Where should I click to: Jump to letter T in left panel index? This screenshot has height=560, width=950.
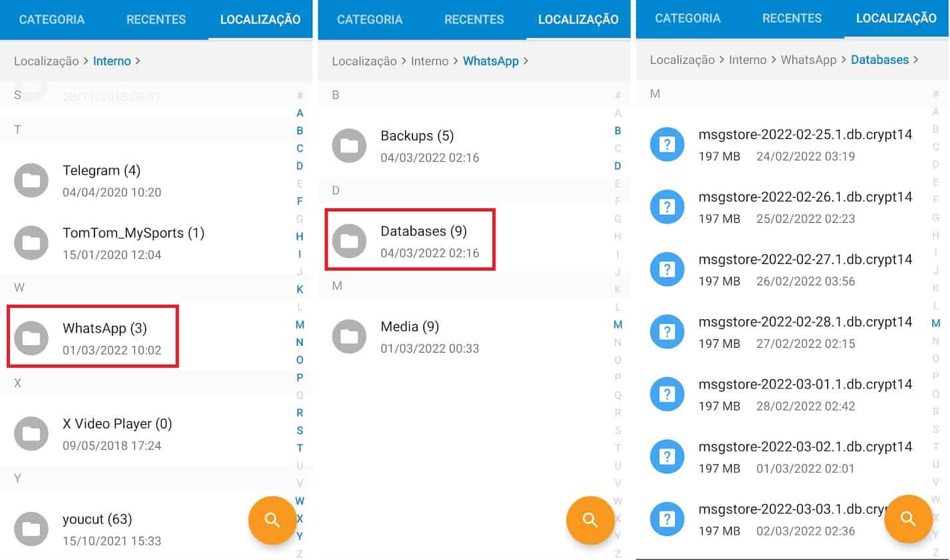click(300, 448)
